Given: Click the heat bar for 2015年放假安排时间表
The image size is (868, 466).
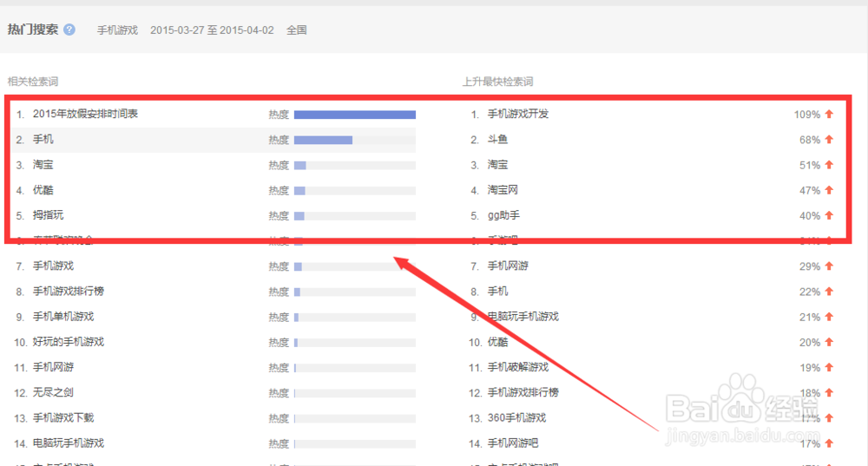Looking at the screenshot, I should point(355,115).
